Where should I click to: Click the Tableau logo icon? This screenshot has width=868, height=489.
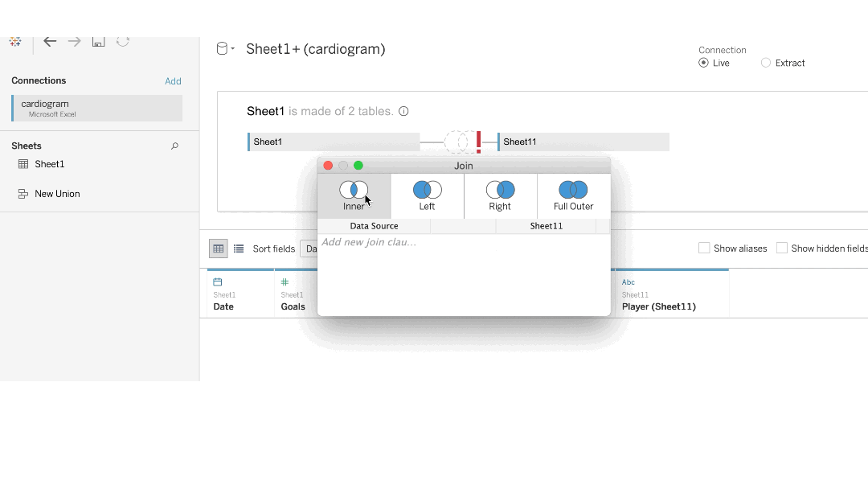(15, 41)
